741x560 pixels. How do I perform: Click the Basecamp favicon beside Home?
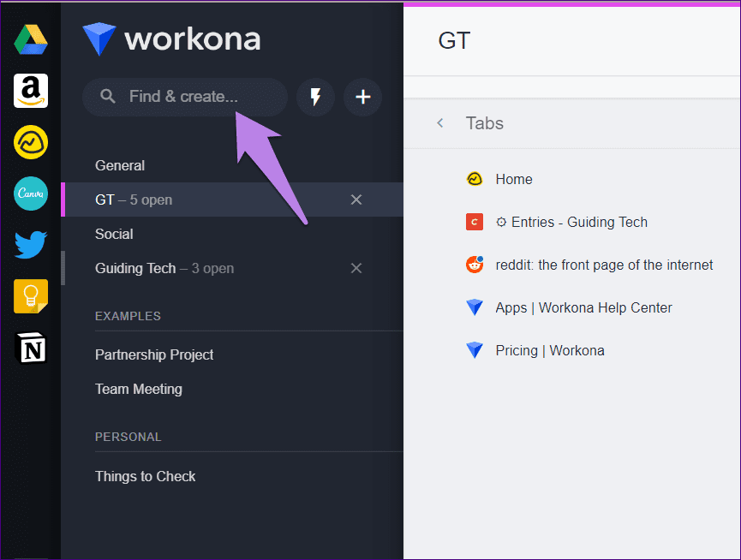(x=475, y=179)
